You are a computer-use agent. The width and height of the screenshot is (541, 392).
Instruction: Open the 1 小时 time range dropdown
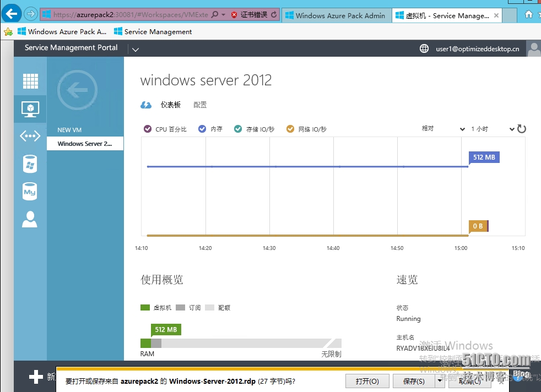493,129
